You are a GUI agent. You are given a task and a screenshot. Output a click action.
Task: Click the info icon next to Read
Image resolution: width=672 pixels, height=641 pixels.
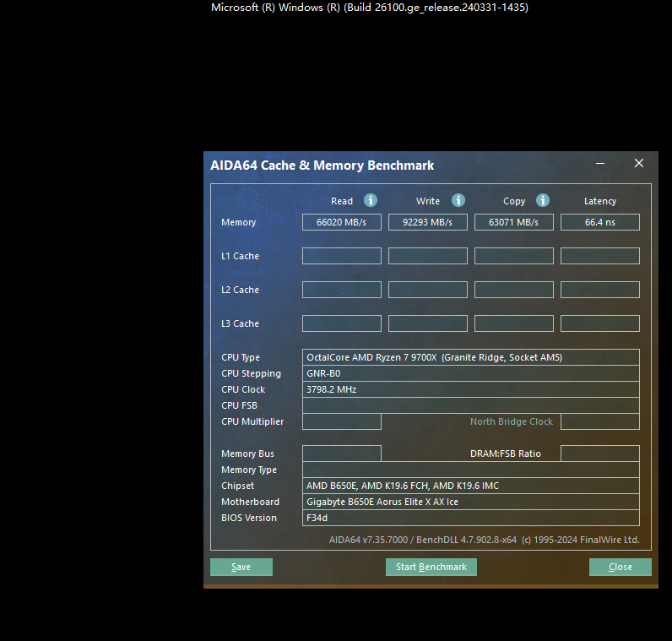tap(371, 200)
